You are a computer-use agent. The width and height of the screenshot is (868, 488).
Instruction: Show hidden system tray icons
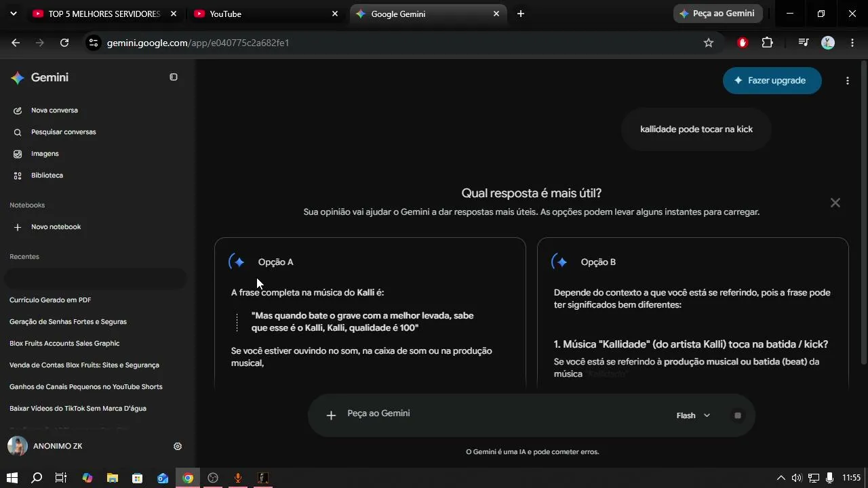781,478
